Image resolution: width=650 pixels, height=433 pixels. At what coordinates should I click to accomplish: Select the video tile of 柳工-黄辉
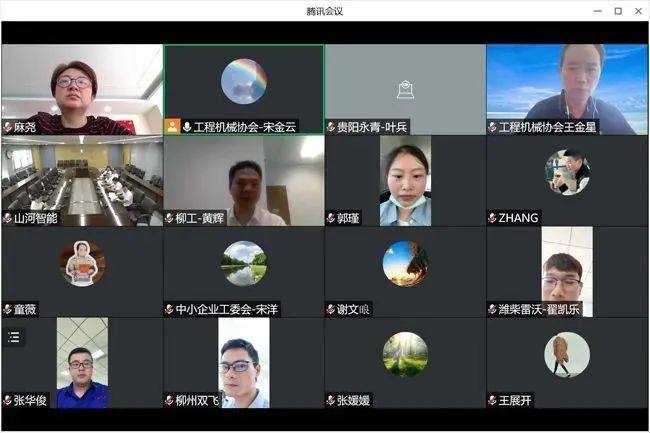point(243,180)
